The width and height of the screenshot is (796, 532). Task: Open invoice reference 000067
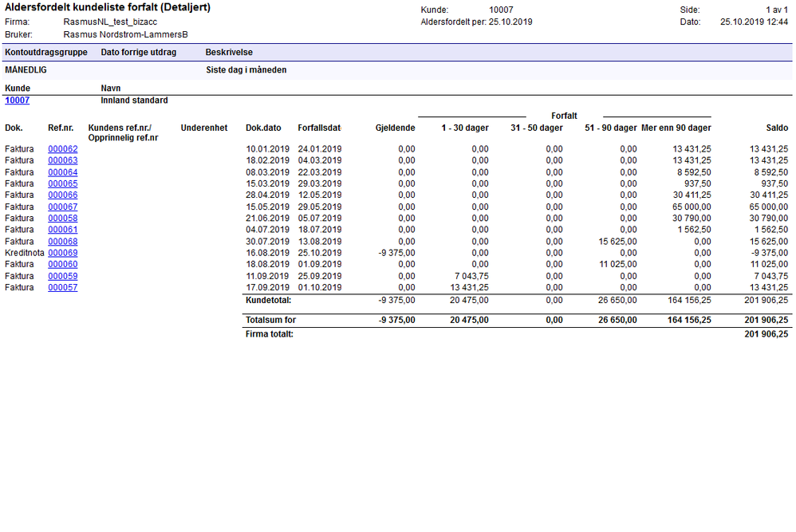coord(63,207)
